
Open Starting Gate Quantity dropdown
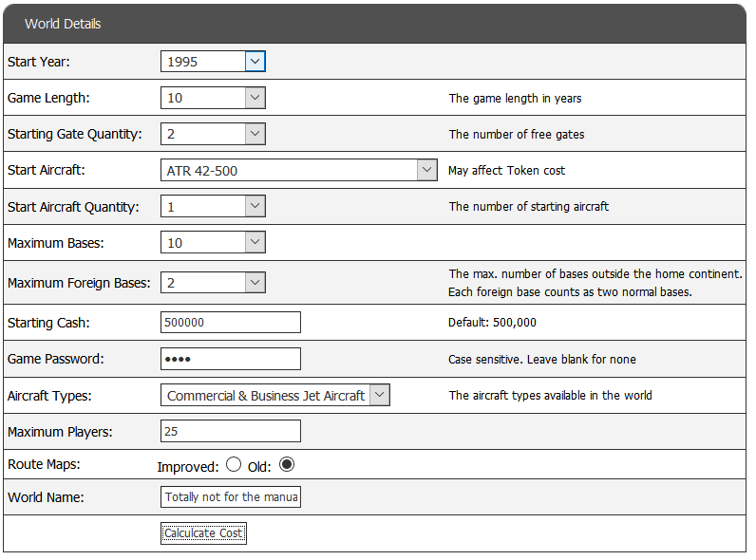pyautogui.click(x=213, y=134)
